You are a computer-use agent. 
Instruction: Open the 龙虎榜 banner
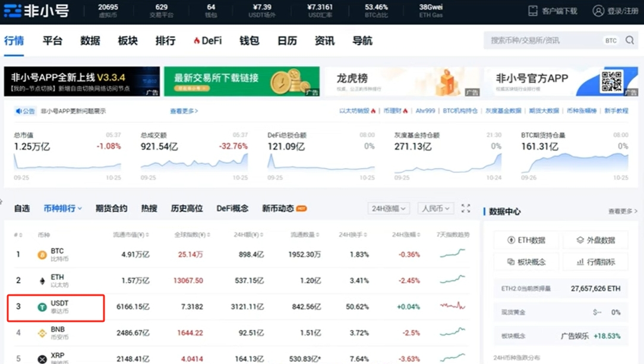pos(402,81)
